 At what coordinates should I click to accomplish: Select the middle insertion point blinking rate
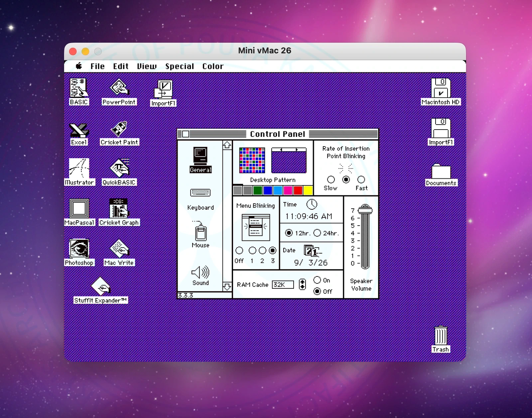(346, 179)
